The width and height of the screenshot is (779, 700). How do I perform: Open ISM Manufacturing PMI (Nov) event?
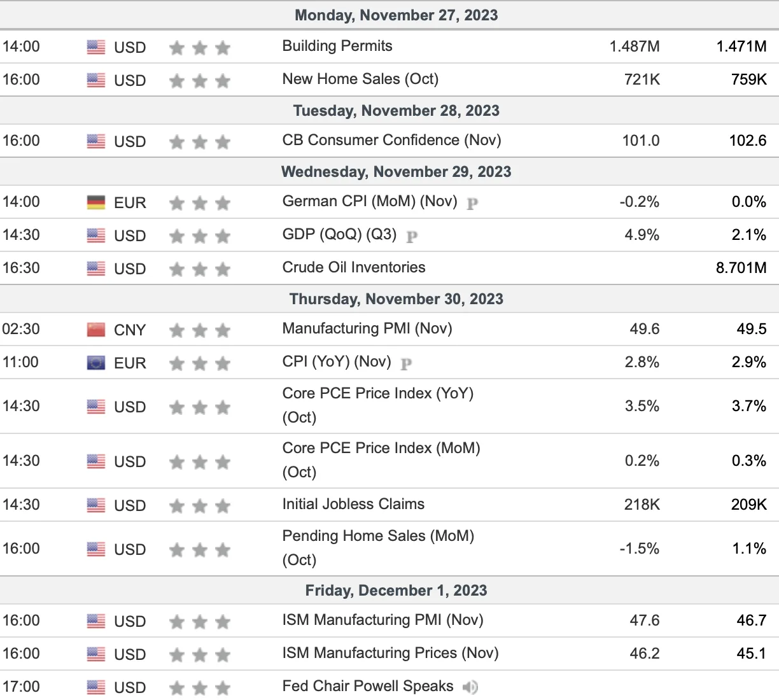382,620
